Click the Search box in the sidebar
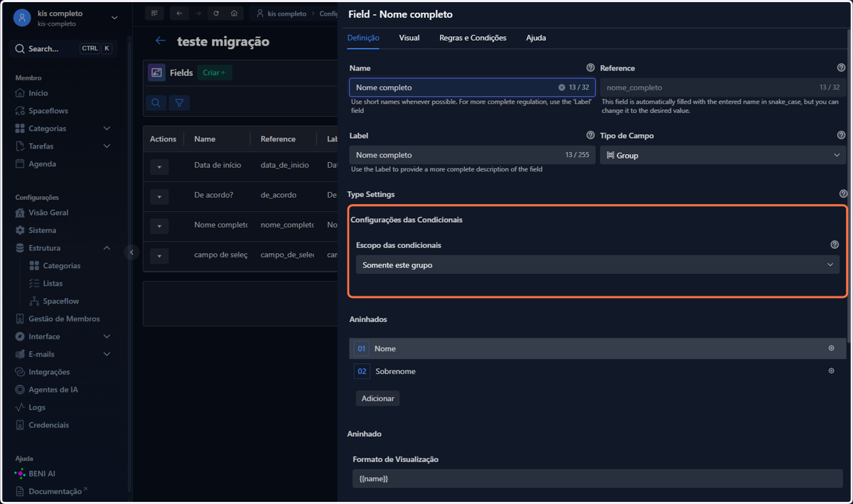This screenshot has width=853, height=504. point(64,48)
